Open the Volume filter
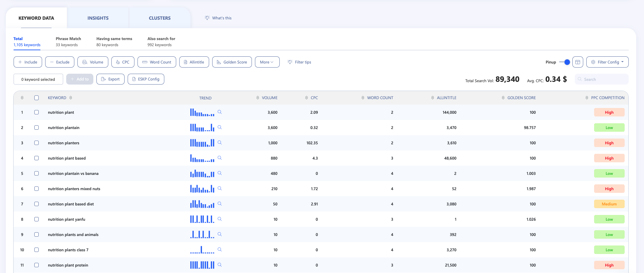This screenshot has height=273, width=644. click(x=93, y=62)
